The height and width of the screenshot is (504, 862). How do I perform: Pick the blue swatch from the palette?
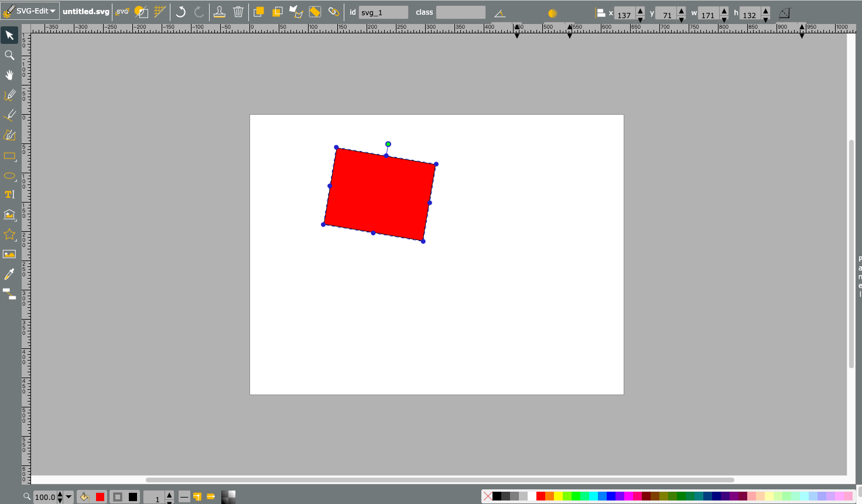tap(611, 496)
